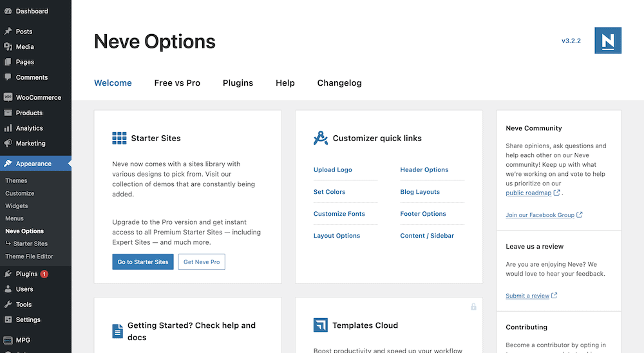Screen dimensions: 644x353
Task: Click the Templates Cloud icon
Action: (x=321, y=325)
